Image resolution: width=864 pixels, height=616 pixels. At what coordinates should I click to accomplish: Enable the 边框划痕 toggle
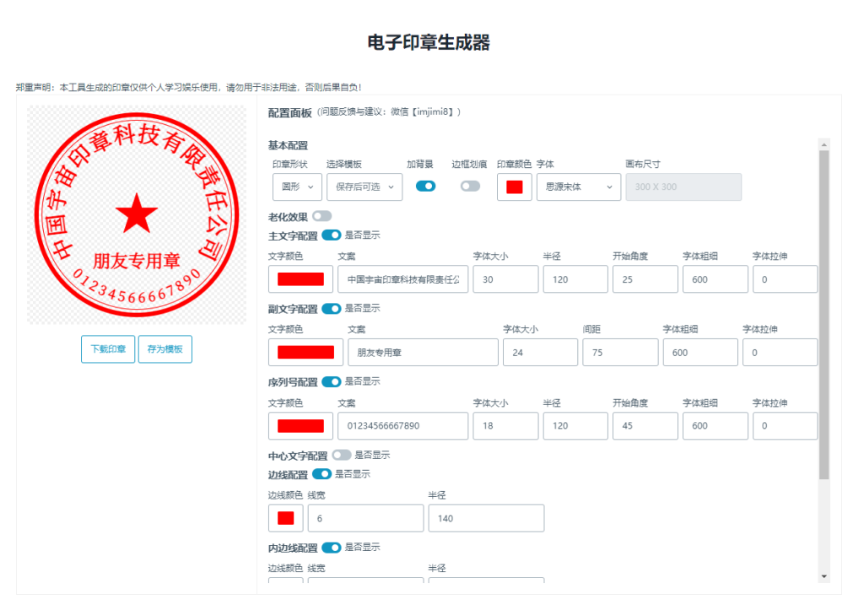[x=469, y=186]
